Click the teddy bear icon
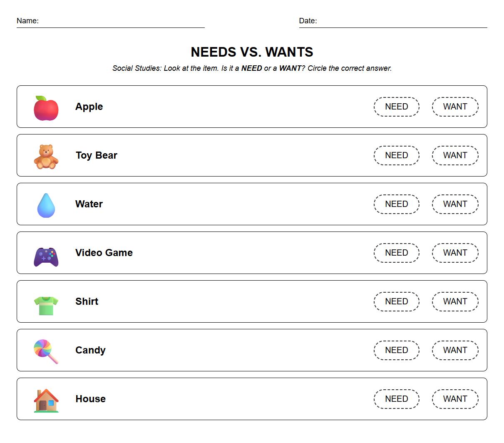Viewport: 504px width, 443px height. [x=46, y=157]
